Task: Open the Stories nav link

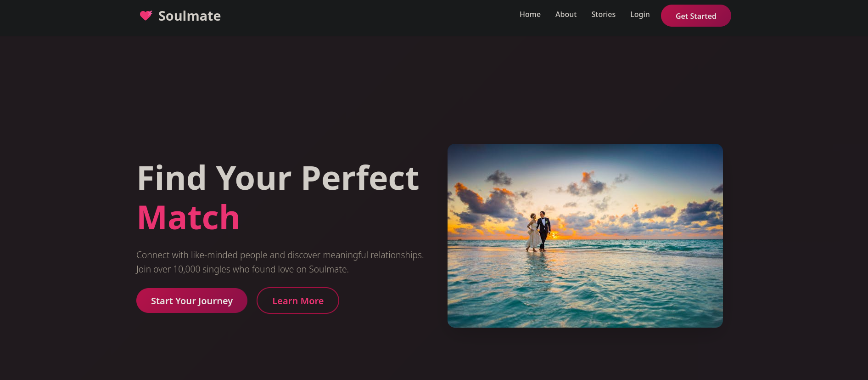Action: 603,15
